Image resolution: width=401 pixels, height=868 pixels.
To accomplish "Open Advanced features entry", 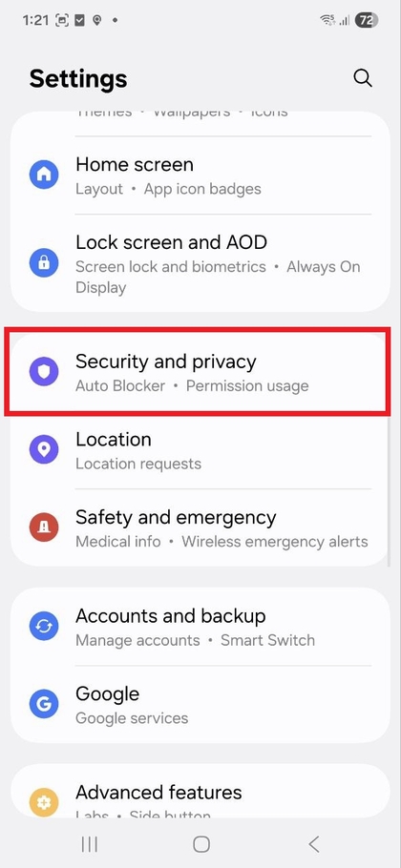I will coord(200,792).
